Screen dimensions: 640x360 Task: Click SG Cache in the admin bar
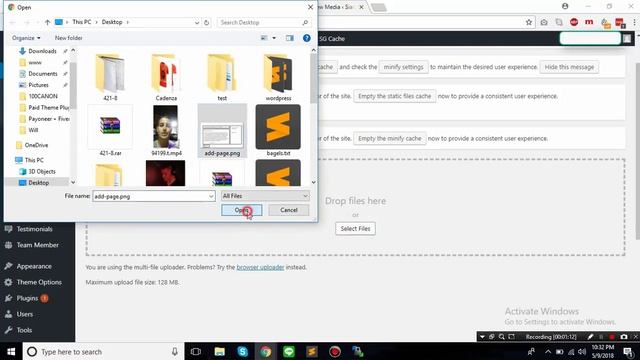click(x=332, y=39)
